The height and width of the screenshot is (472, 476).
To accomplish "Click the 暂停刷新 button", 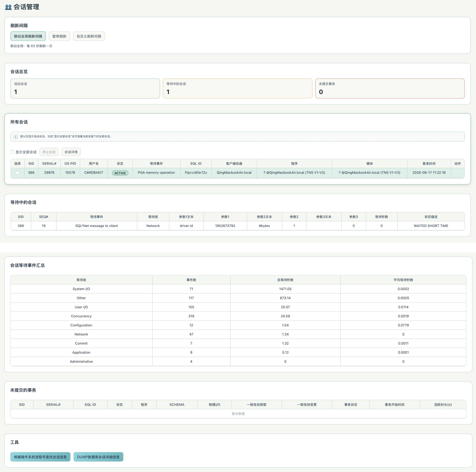I will pos(59,36).
